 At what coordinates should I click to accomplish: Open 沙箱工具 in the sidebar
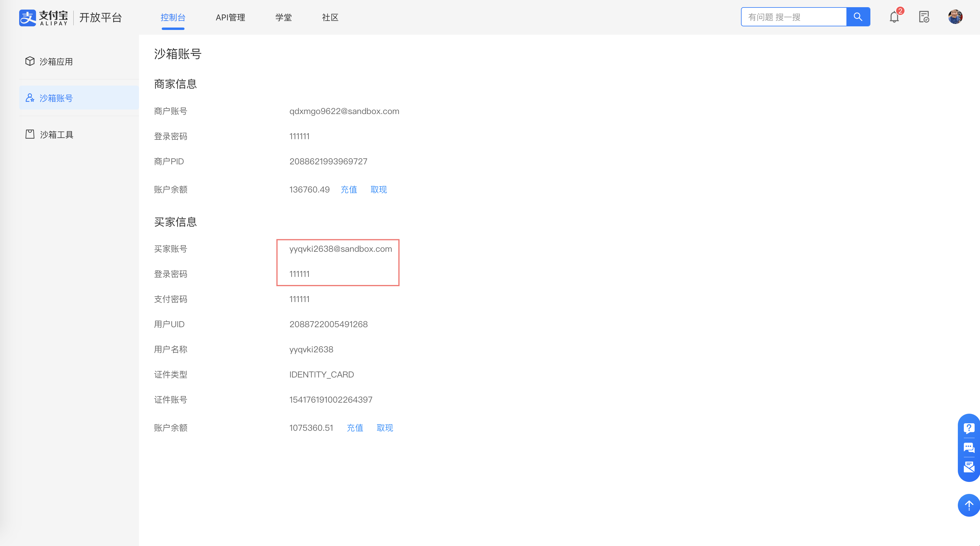pos(56,135)
